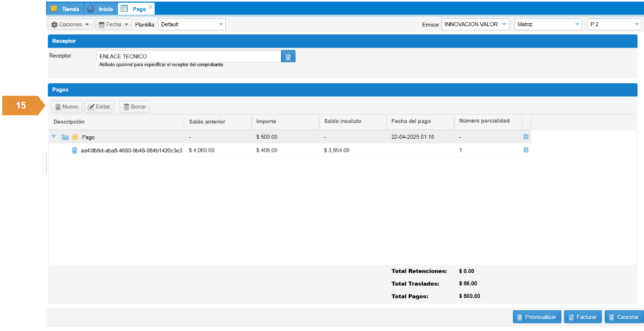Click the Total Retenciones $ 0.00 value
The image size is (644, 331).
tap(467, 271)
